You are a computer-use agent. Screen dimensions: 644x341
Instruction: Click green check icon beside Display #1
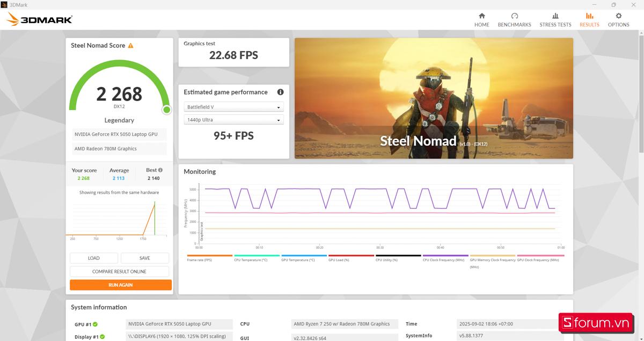tap(102, 337)
